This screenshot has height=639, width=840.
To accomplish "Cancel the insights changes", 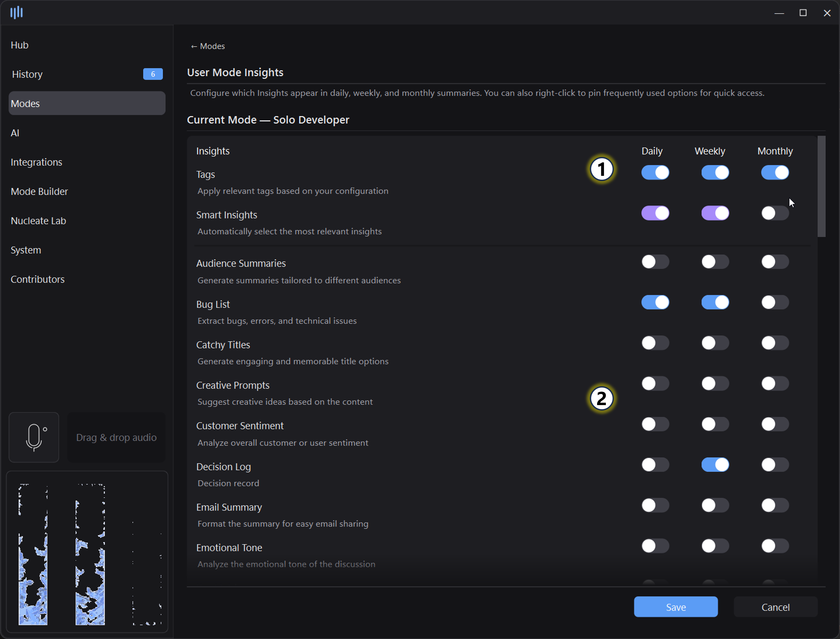I will pyautogui.click(x=775, y=607).
